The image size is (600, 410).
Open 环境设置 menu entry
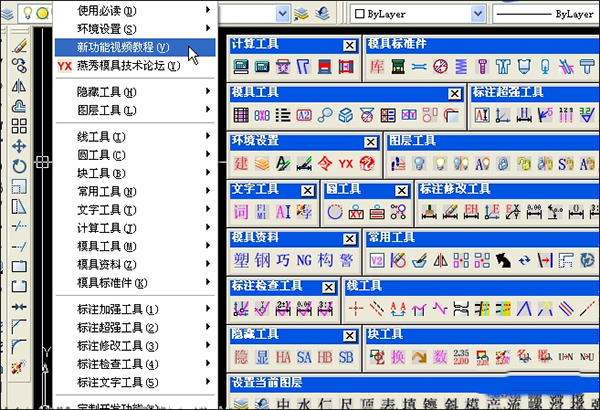(135, 28)
